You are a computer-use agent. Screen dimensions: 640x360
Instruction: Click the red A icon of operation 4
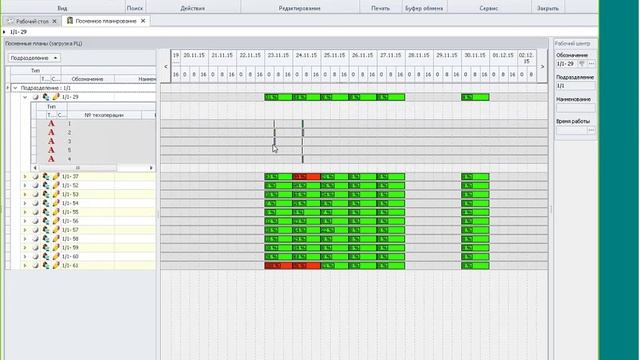(51, 159)
